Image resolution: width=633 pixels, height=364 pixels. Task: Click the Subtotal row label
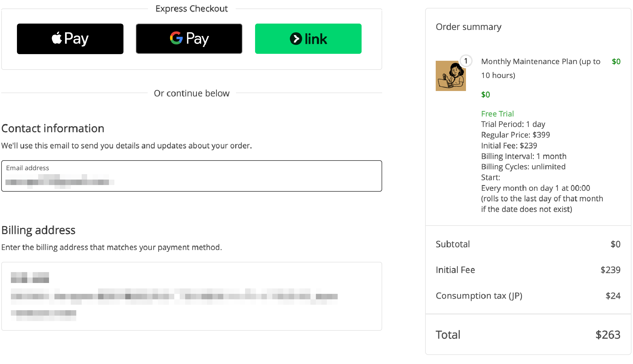coord(453,244)
